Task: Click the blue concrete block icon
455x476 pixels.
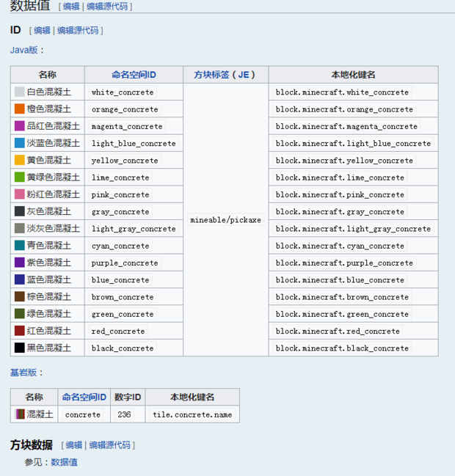Action: pyautogui.click(x=19, y=279)
